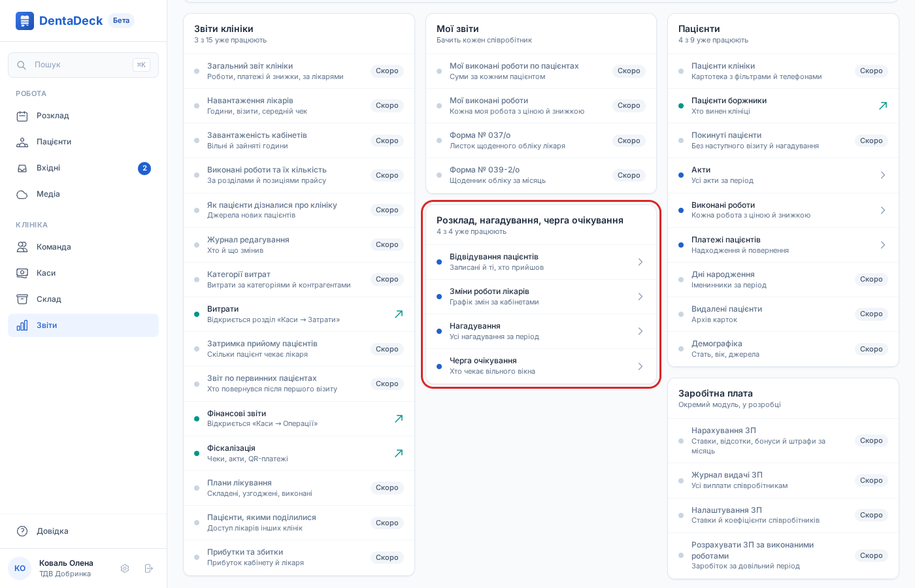Open settings via the gear icon
The width and height of the screenshot is (915, 588).
125,568
